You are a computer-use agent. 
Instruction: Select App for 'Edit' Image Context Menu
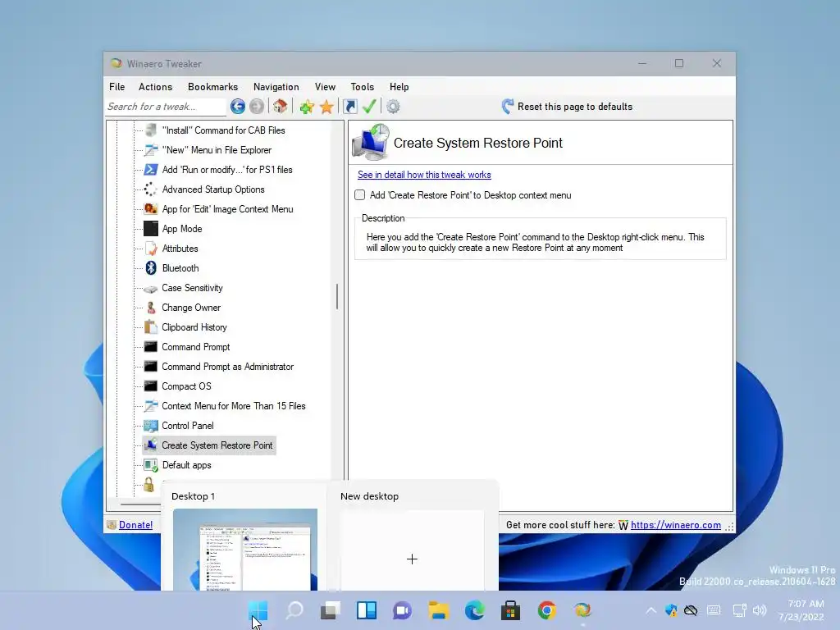[x=227, y=209]
